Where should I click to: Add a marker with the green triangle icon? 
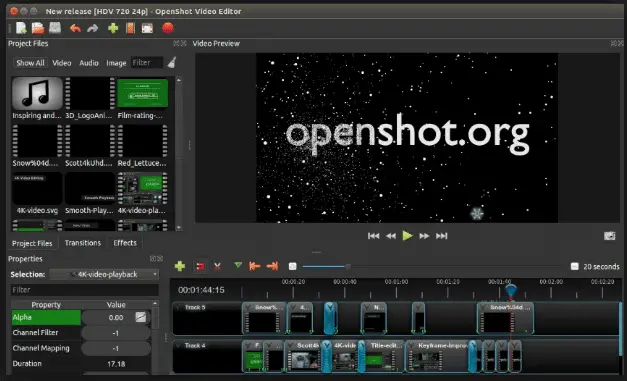[x=238, y=265]
